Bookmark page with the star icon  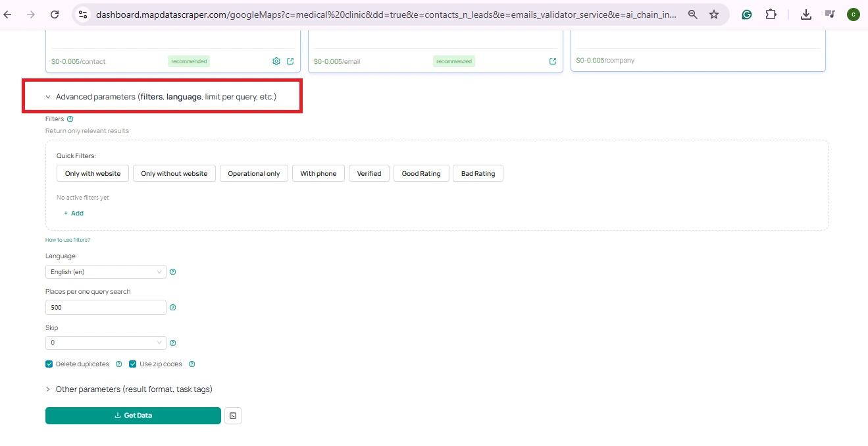point(714,14)
